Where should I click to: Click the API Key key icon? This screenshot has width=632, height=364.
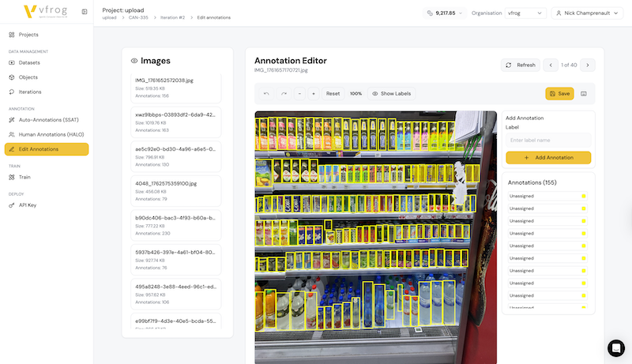(x=12, y=205)
